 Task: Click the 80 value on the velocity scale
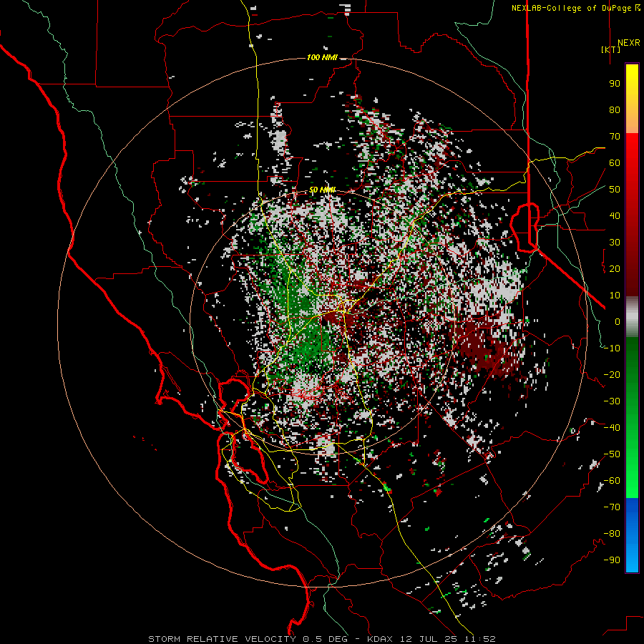click(615, 110)
